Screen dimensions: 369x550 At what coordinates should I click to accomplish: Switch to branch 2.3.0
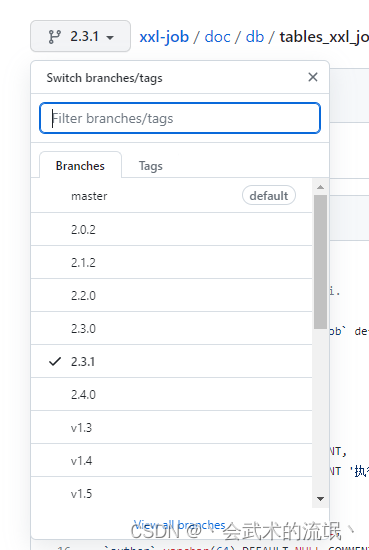(172, 328)
